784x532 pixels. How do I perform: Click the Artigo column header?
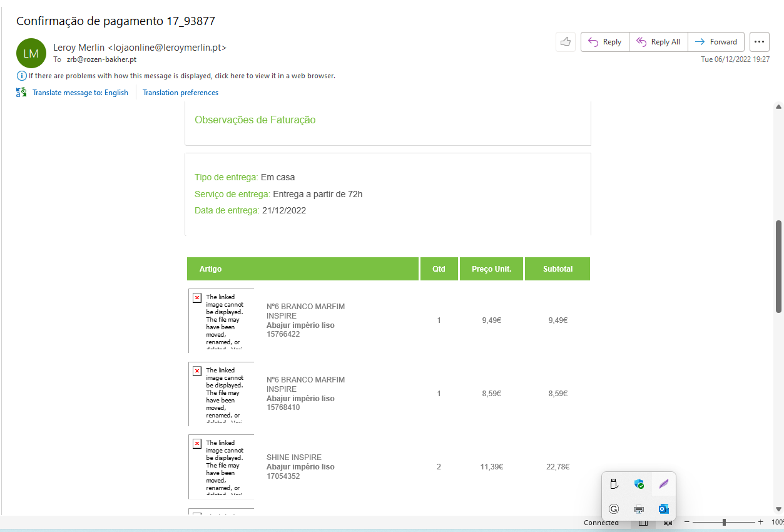303,269
